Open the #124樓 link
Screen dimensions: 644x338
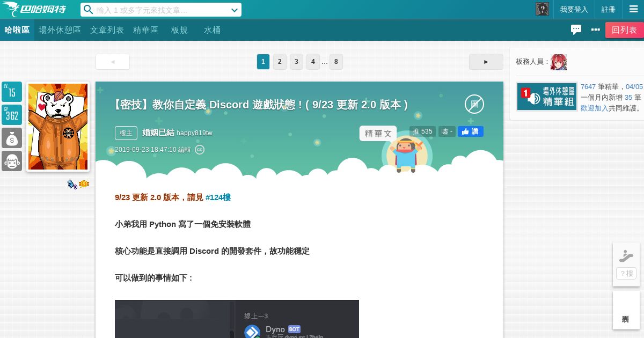click(x=218, y=197)
